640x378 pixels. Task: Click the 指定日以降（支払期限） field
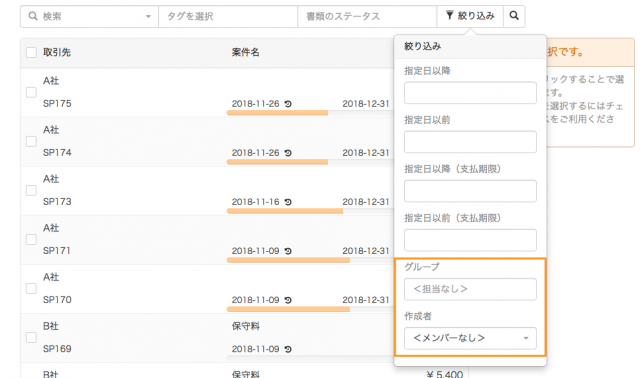point(470,191)
